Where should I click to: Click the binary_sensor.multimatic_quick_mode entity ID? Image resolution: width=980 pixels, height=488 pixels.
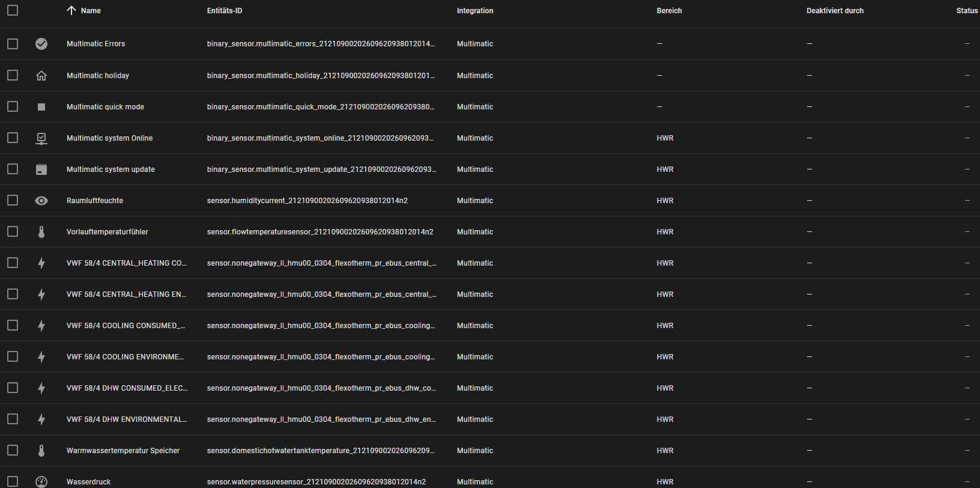321,107
